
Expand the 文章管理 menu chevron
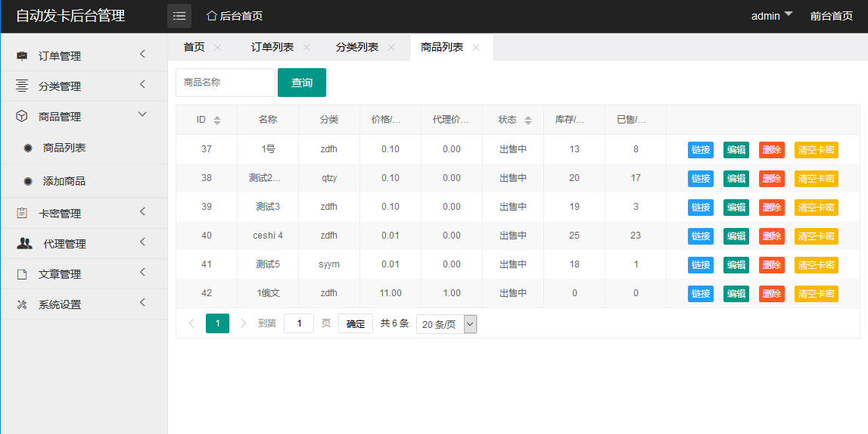[142, 272]
